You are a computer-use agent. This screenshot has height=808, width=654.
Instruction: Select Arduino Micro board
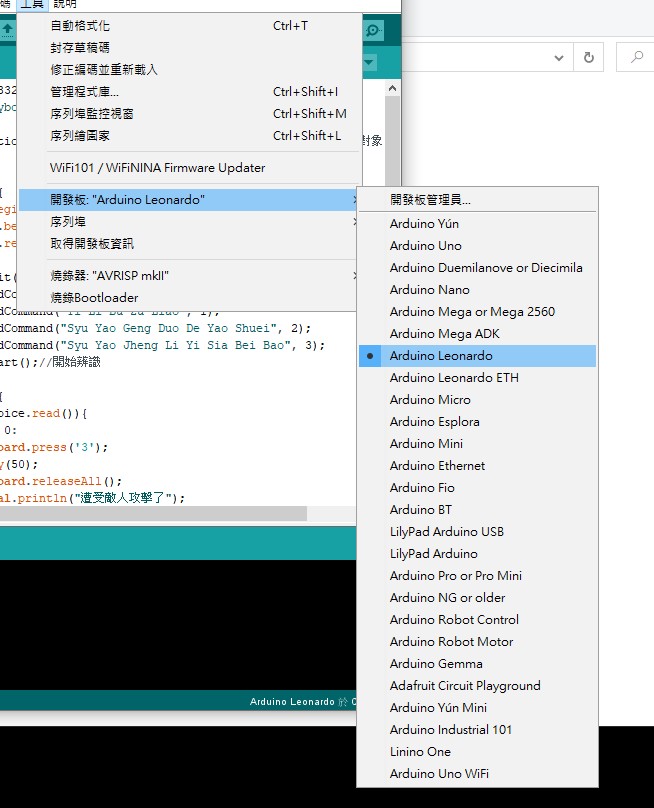click(x=477, y=400)
